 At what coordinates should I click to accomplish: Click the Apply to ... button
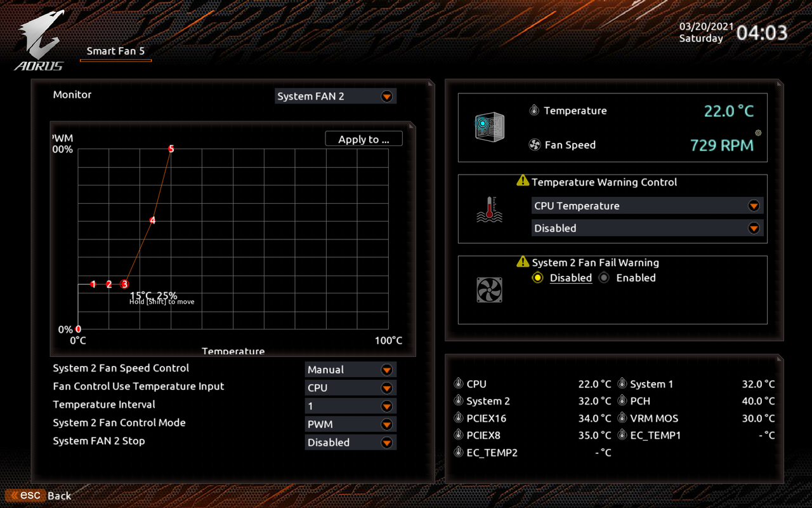(363, 138)
